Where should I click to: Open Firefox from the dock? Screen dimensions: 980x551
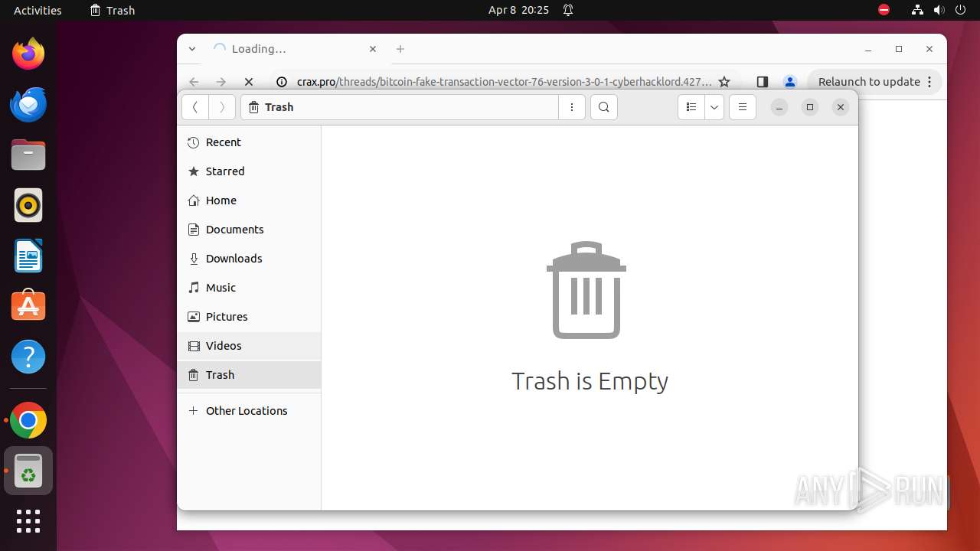[28, 54]
